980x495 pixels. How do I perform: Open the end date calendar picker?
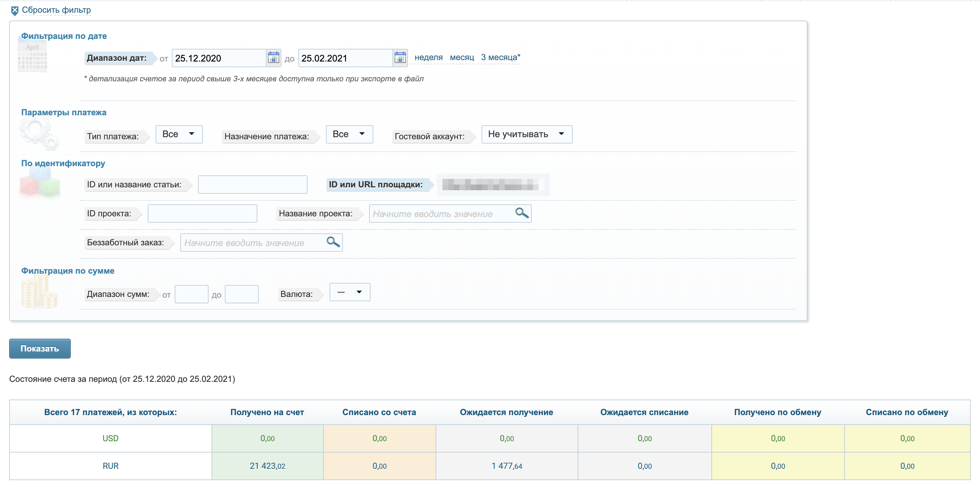pyautogui.click(x=400, y=58)
